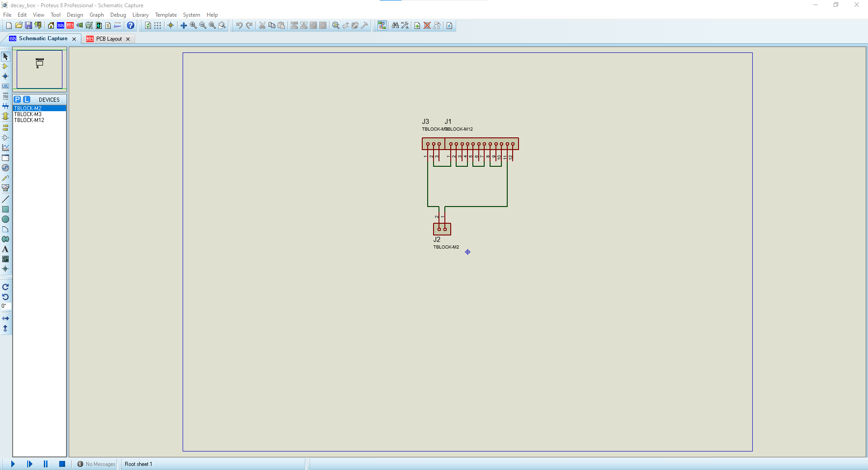Select the Component mode tool
Screen dimensions: 868x470
click(x=5, y=66)
